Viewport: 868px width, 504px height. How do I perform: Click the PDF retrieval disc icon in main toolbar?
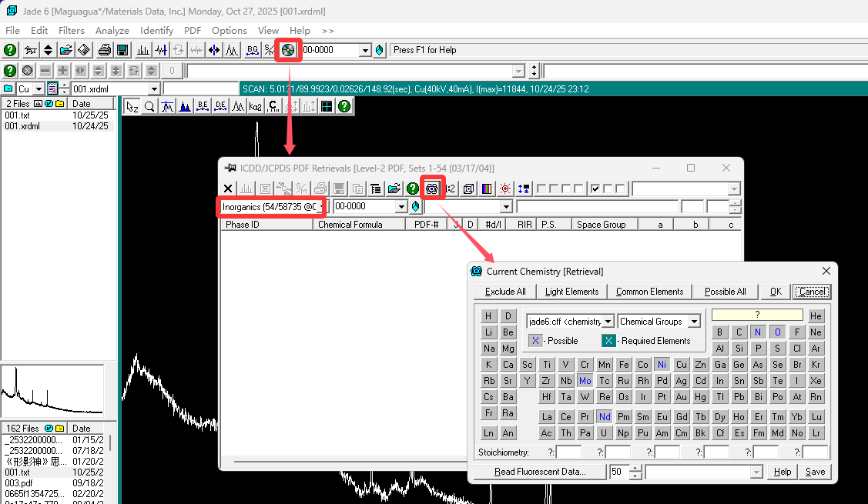click(x=288, y=50)
